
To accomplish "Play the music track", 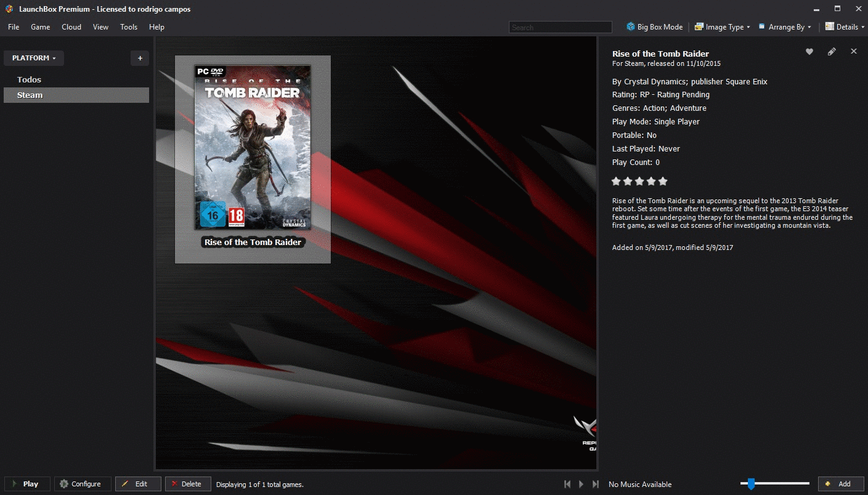I will 581,485.
